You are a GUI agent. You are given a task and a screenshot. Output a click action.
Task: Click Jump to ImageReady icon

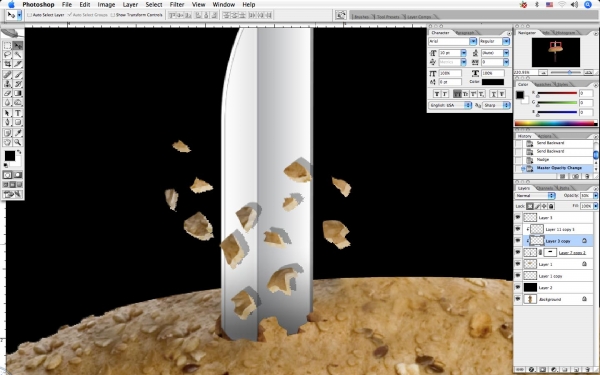(x=12, y=194)
